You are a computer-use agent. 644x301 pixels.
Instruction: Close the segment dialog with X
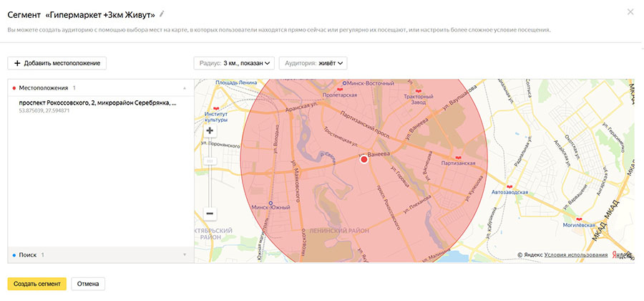pyautogui.click(x=630, y=12)
